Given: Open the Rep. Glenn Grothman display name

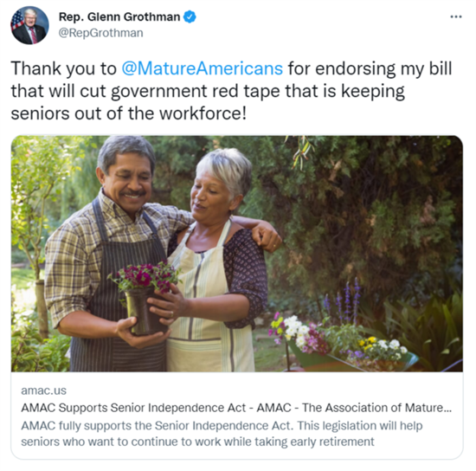Looking at the screenshot, I should click(119, 16).
